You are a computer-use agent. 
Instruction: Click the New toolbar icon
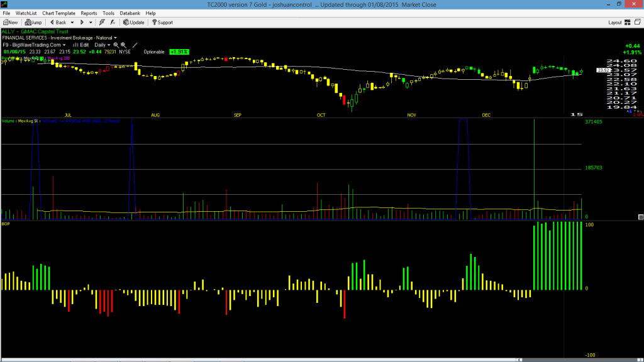pyautogui.click(x=10, y=23)
